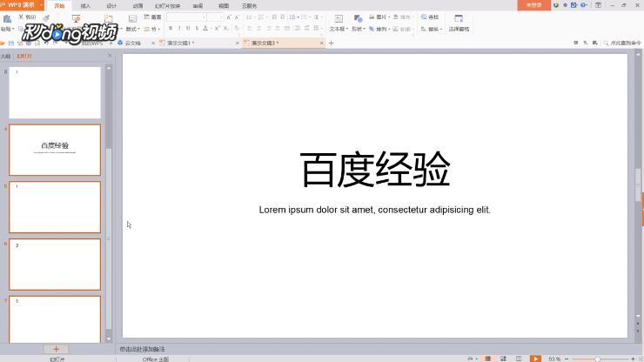
Task: Click the 重置 reset button
Action: coord(153,17)
